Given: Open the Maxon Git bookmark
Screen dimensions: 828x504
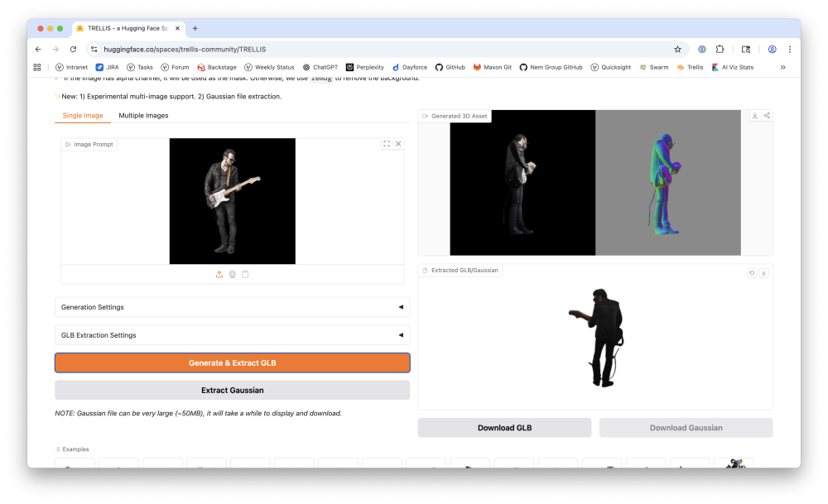Looking at the screenshot, I should tap(493, 67).
